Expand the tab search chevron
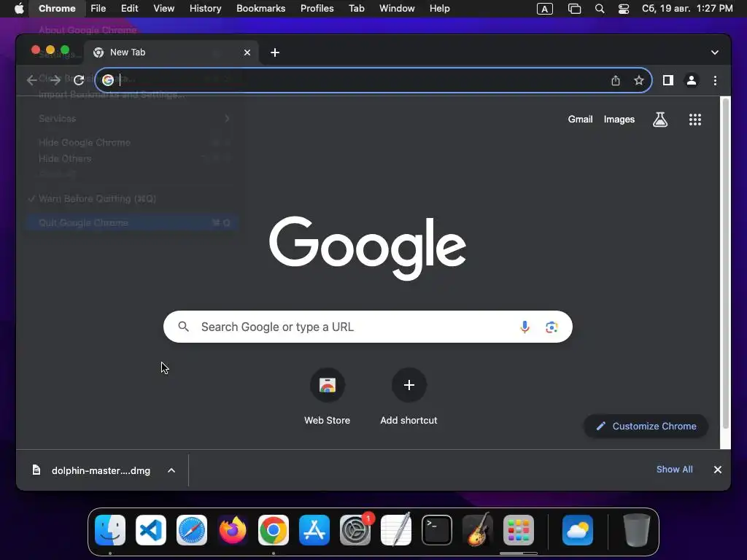Image resolution: width=747 pixels, height=560 pixels. (715, 52)
